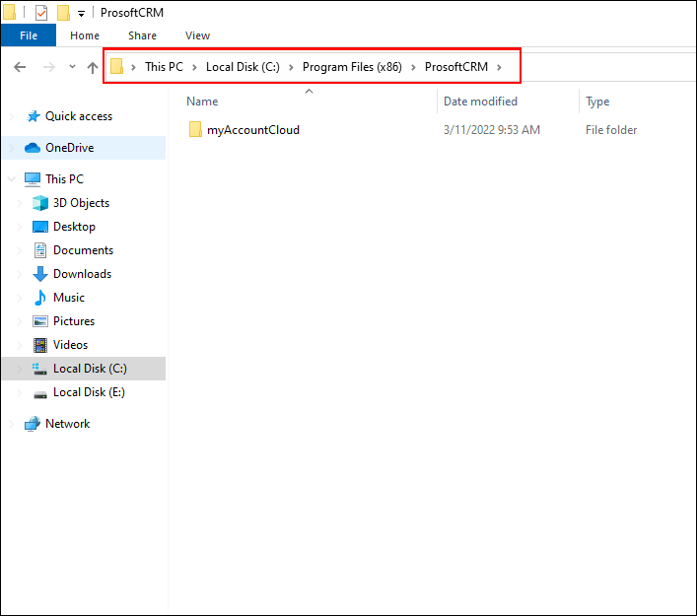This screenshot has height=616, width=697.
Task: Click date 3/11/2022 9:53 AM cell
Action: pyautogui.click(x=492, y=130)
